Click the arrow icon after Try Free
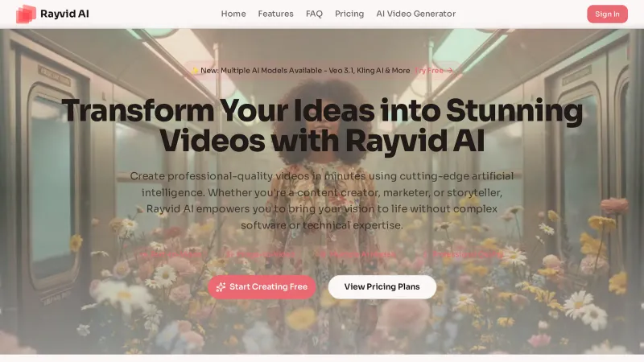The image size is (644, 362). 450,71
